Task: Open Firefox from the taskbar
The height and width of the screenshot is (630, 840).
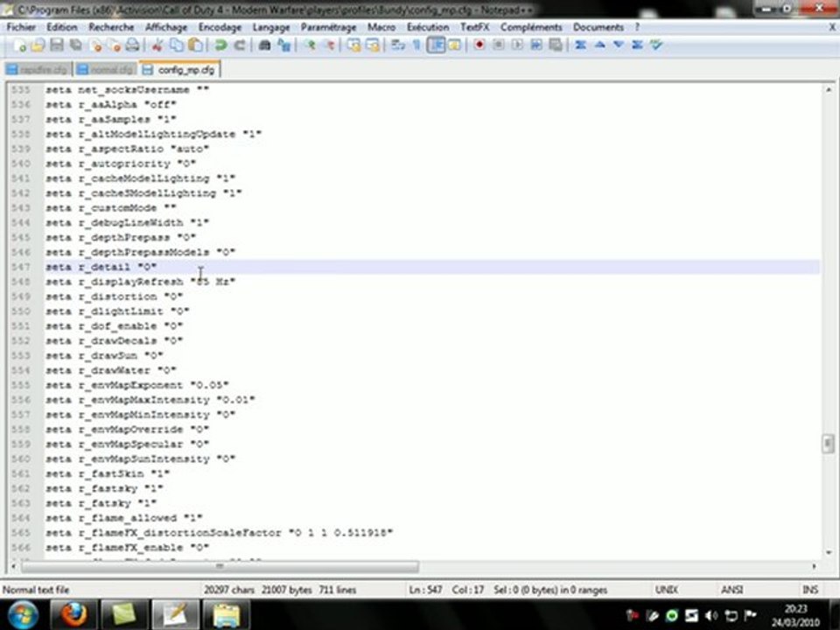Action: pyautogui.click(x=73, y=614)
